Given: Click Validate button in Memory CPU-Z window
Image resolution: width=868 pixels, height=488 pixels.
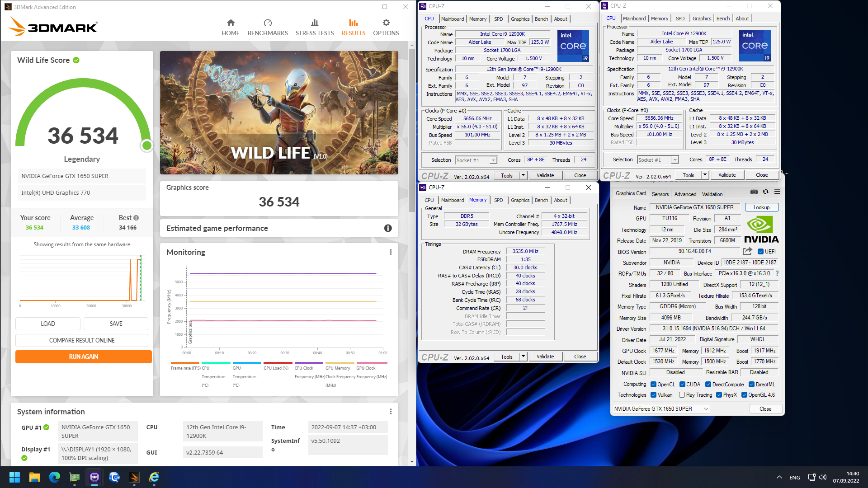Looking at the screenshot, I should click(545, 357).
